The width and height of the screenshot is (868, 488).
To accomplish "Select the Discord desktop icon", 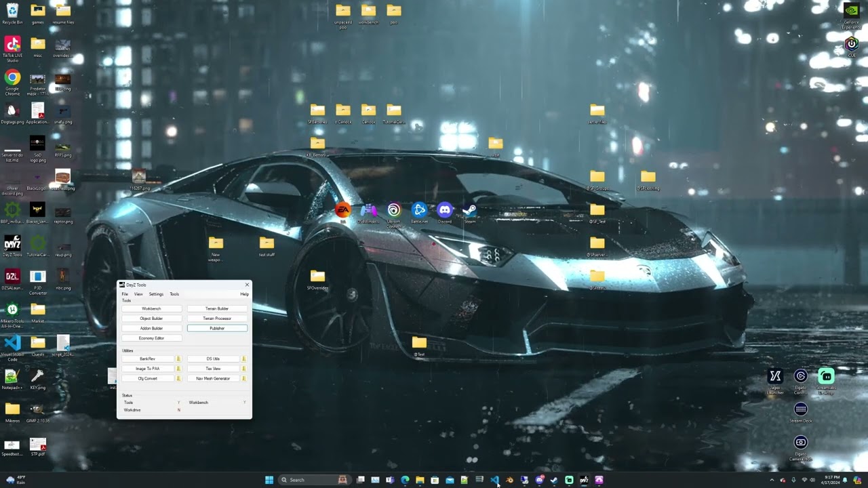I will tap(444, 213).
